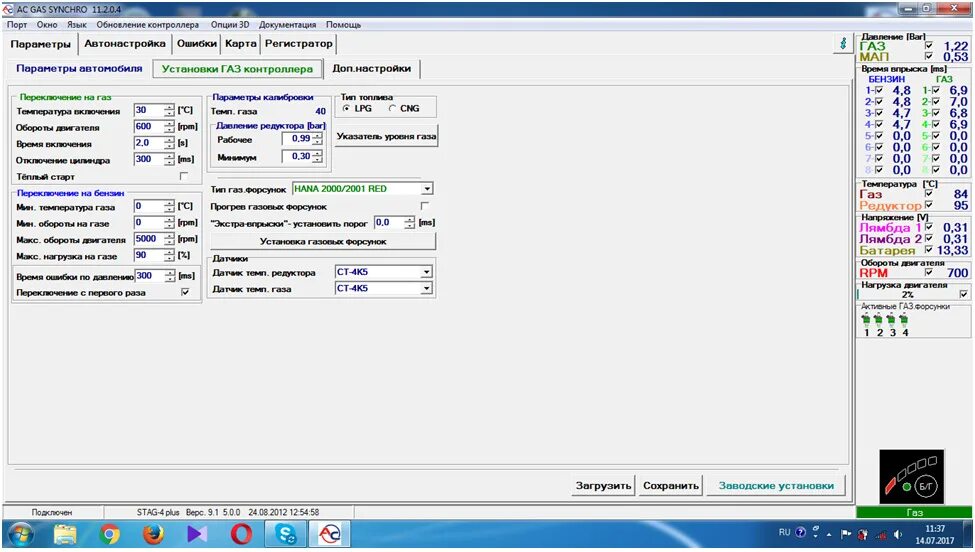This screenshot has height=552, width=975.
Task: Toggle the МАП pressure checkbox
Action: tap(928, 57)
